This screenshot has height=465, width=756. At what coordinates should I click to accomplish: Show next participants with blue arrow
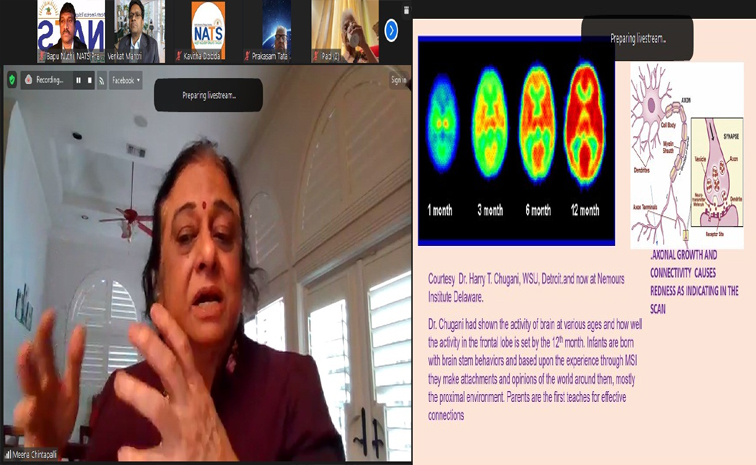(x=392, y=31)
